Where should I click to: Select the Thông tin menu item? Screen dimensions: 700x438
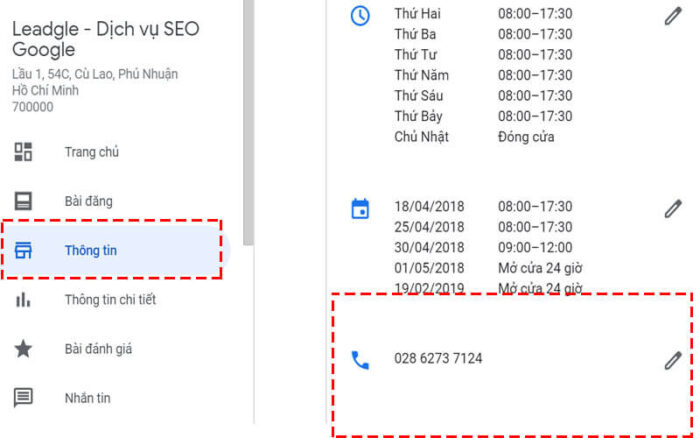coord(115,250)
